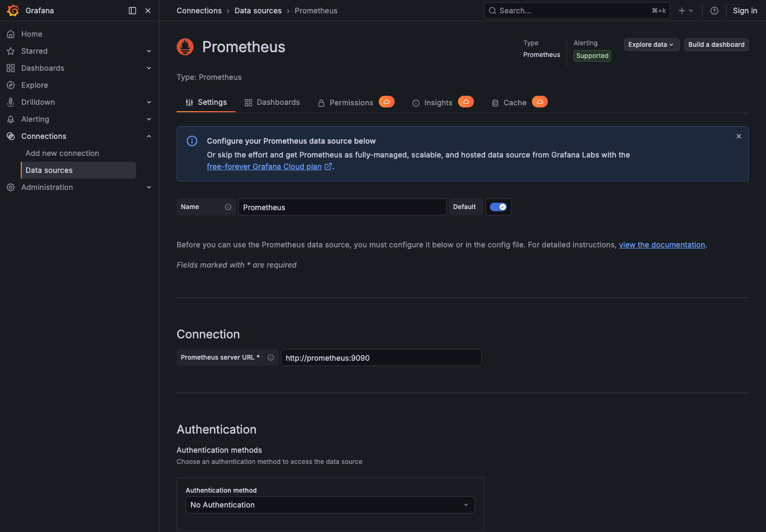
Task: Click the Supported alerting badge
Action: (x=592, y=56)
